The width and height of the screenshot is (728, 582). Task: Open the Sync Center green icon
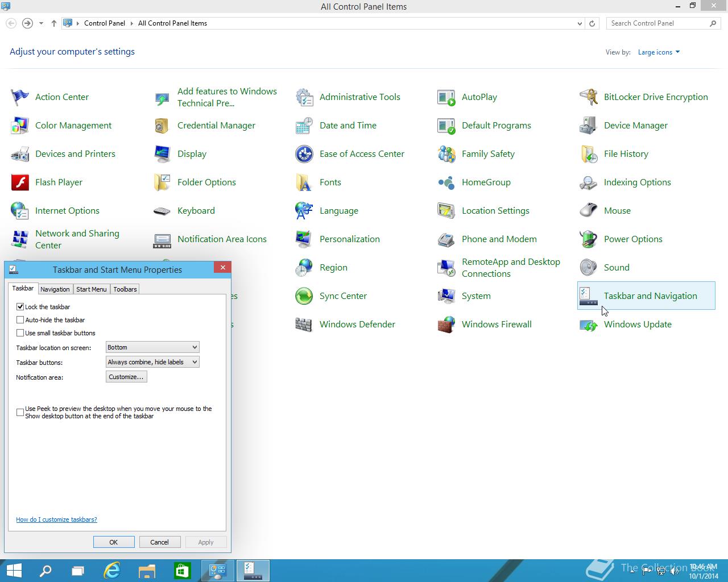coord(304,296)
